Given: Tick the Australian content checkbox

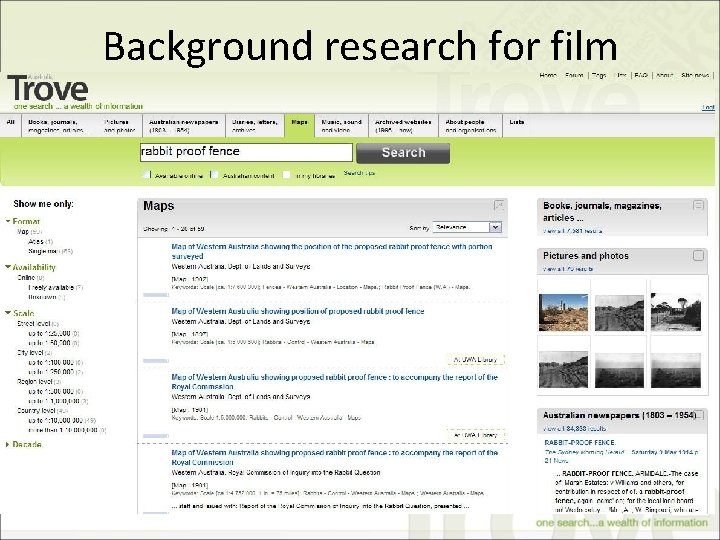Looking at the screenshot, I should coord(214,175).
